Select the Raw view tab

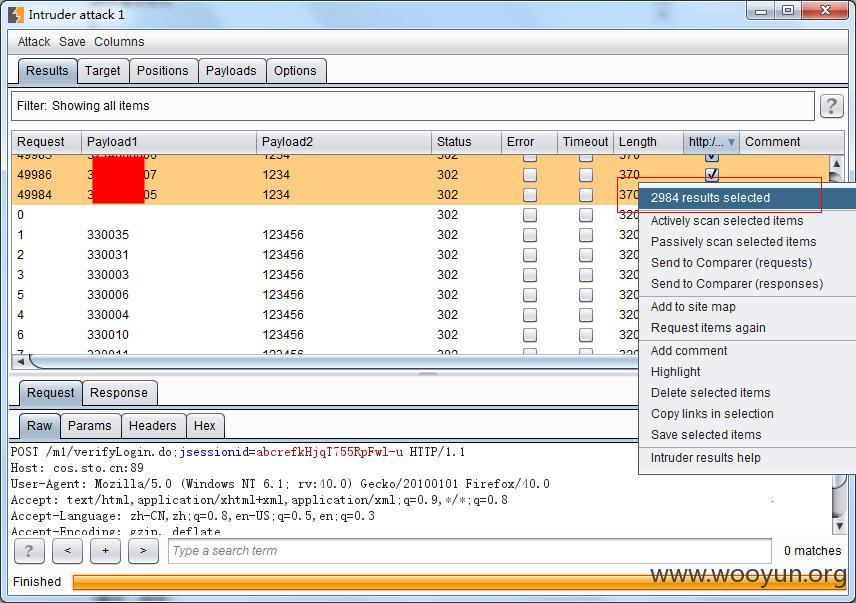coord(39,426)
